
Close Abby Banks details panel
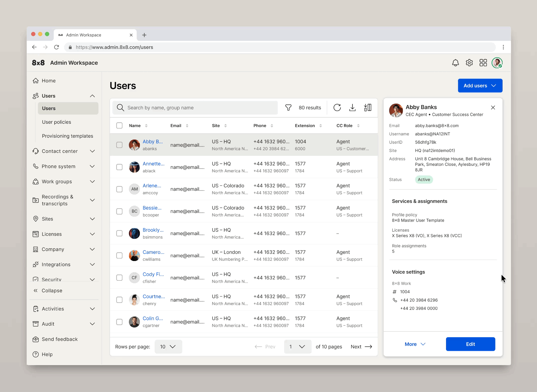tap(493, 108)
